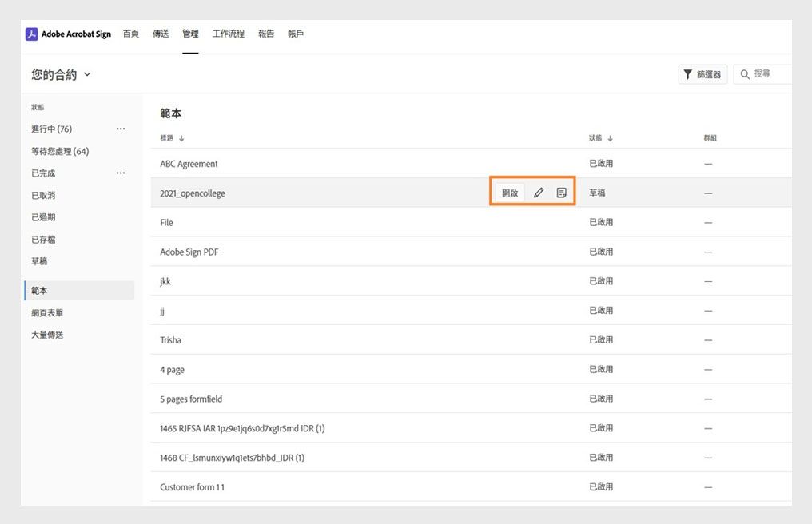Click the pencil edit icon for 2021_opencollege

(539, 193)
